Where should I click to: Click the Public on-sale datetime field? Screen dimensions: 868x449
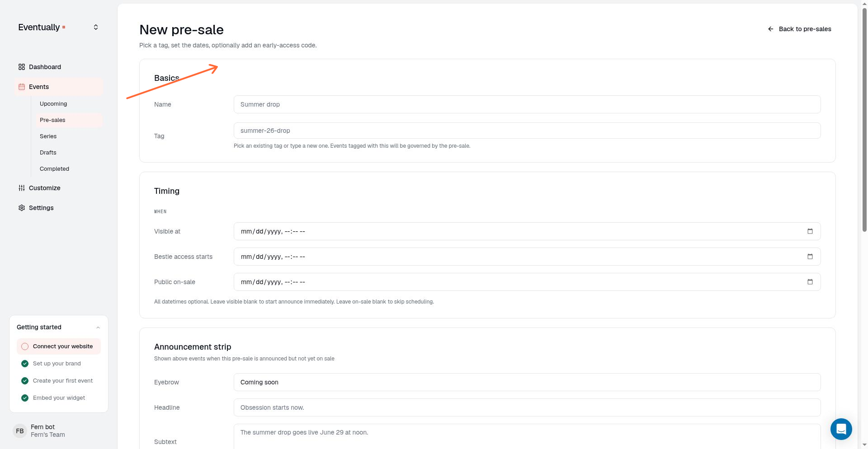527,282
